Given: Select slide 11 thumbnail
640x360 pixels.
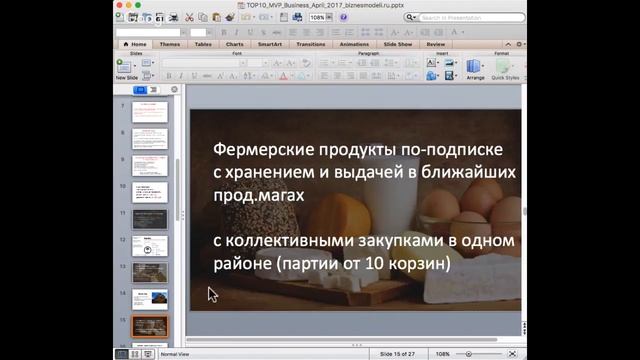Looking at the screenshot, I should pyautogui.click(x=150, y=219).
